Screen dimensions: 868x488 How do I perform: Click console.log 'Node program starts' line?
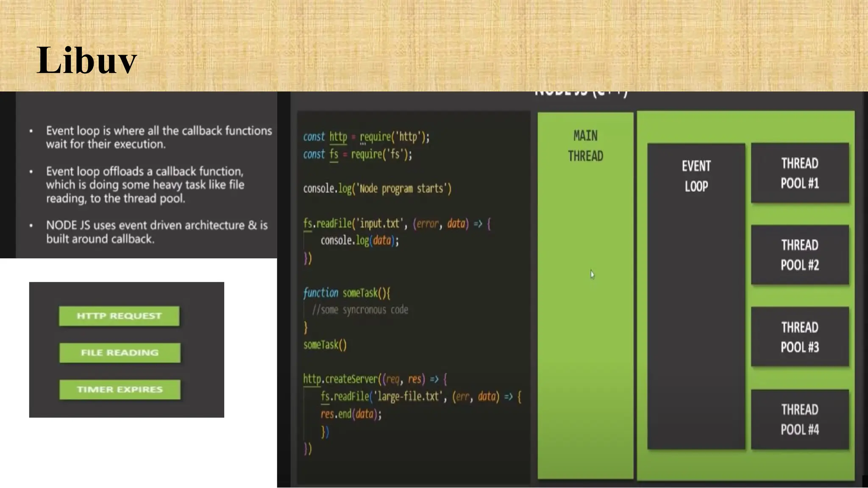click(x=377, y=189)
